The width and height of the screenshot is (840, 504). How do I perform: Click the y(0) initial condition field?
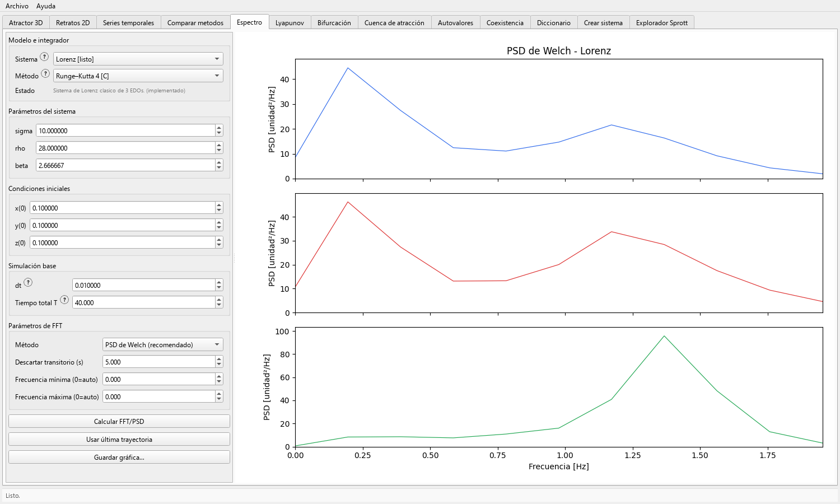(x=122, y=225)
